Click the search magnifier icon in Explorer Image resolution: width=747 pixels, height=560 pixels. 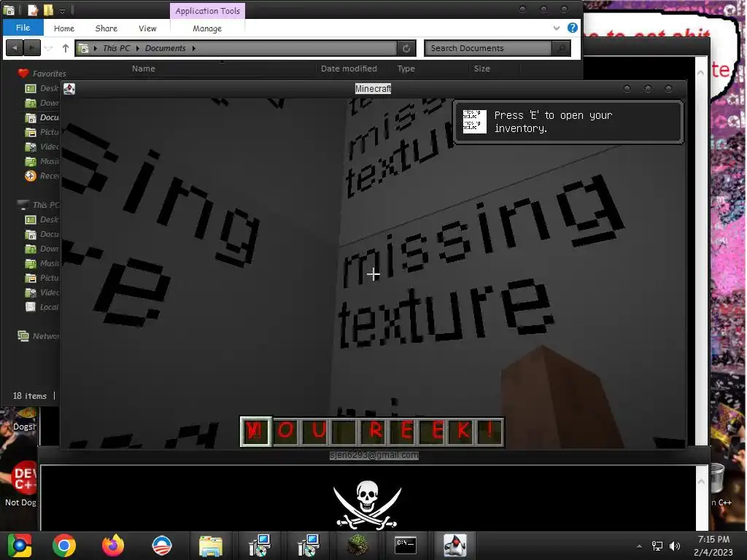click(x=561, y=48)
